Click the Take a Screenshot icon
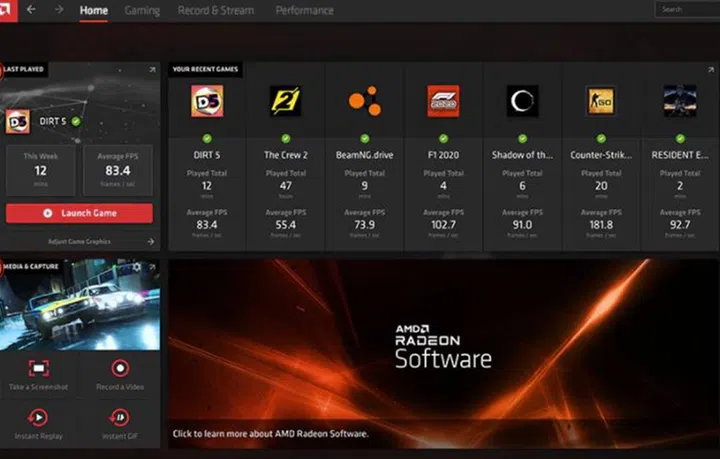720x459 pixels. [x=39, y=369]
